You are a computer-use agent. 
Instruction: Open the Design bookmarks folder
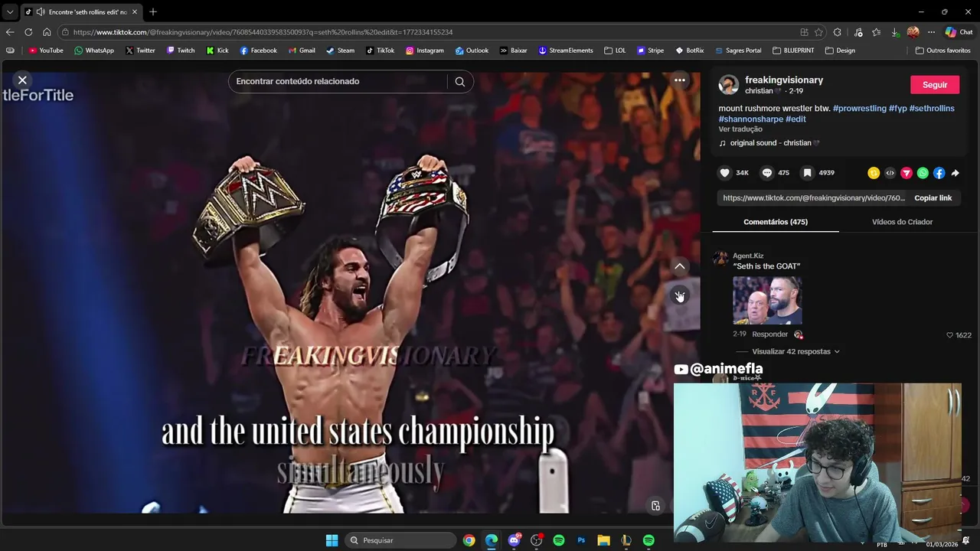point(840,51)
